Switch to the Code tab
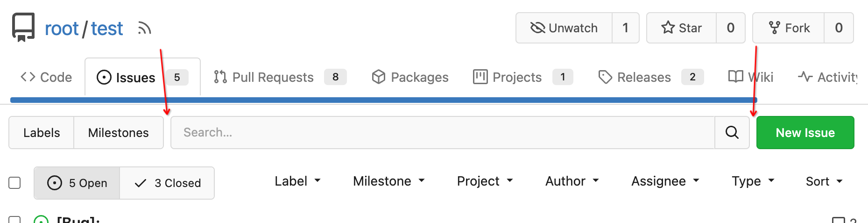The image size is (868, 223). [x=46, y=77]
